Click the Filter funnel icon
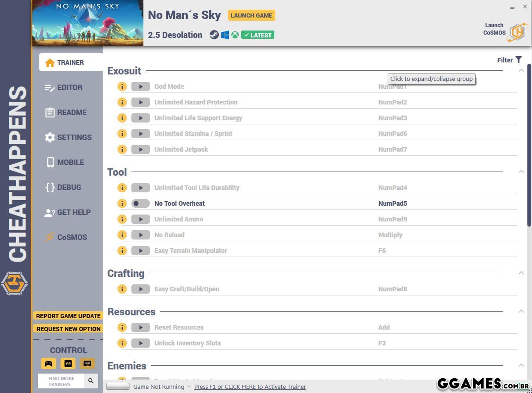Image resolution: width=532 pixels, height=393 pixels. (x=519, y=60)
